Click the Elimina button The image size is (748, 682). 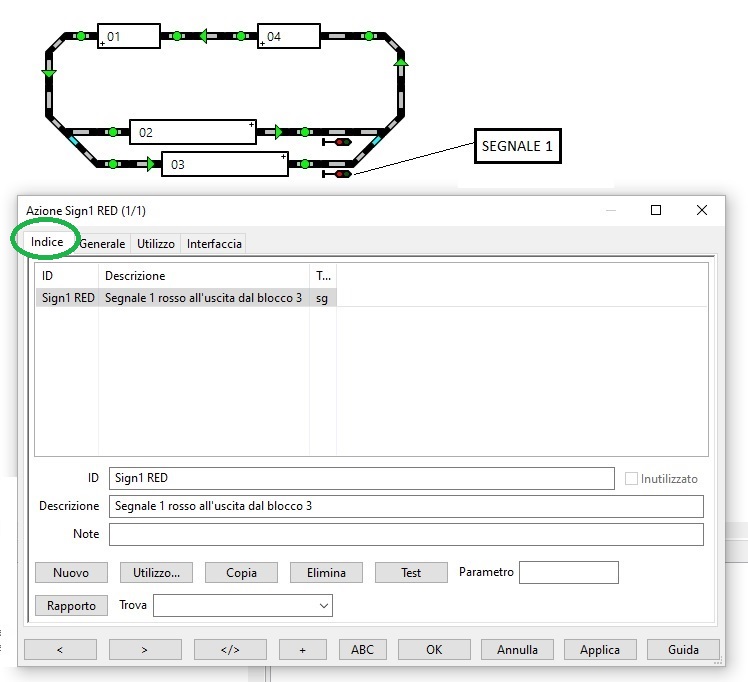click(326, 573)
